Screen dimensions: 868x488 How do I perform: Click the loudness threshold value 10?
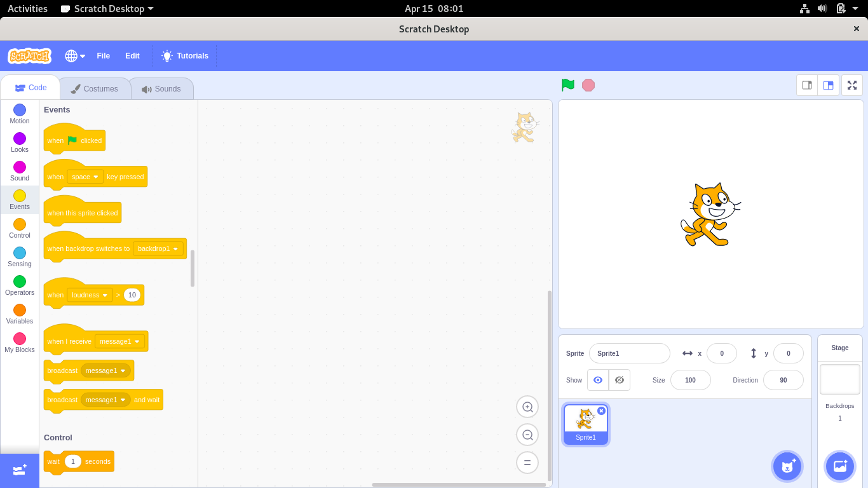(x=132, y=295)
